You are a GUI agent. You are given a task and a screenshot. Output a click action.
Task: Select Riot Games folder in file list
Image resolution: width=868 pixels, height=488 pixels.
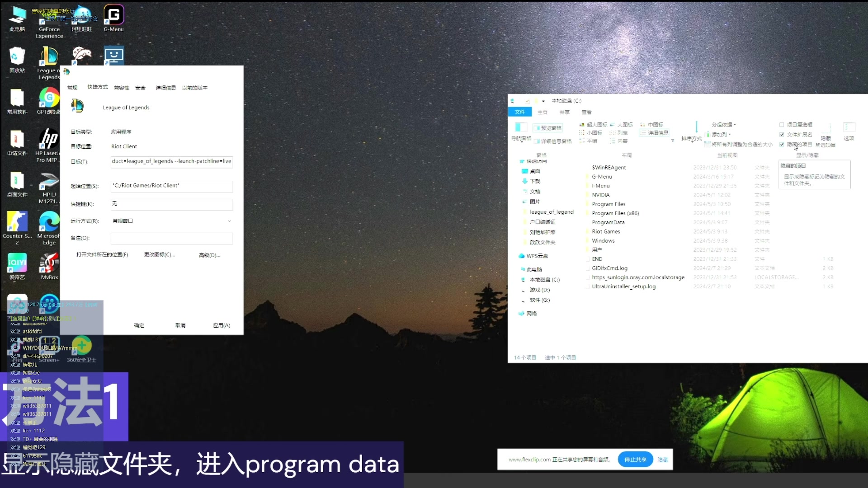click(x=606, y=231)
